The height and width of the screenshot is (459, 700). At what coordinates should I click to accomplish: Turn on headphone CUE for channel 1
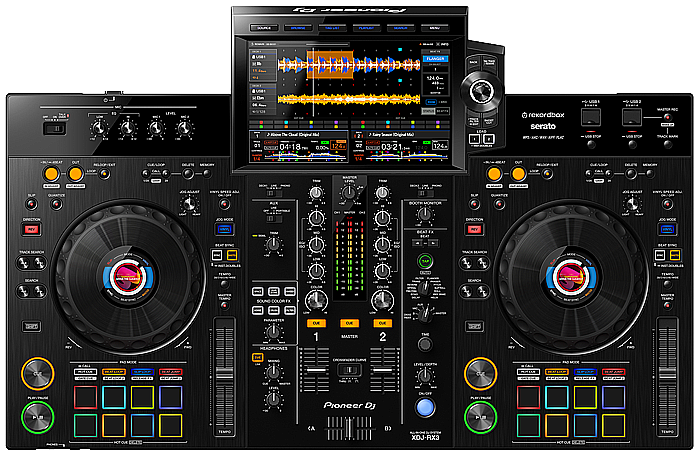point(316,323)
